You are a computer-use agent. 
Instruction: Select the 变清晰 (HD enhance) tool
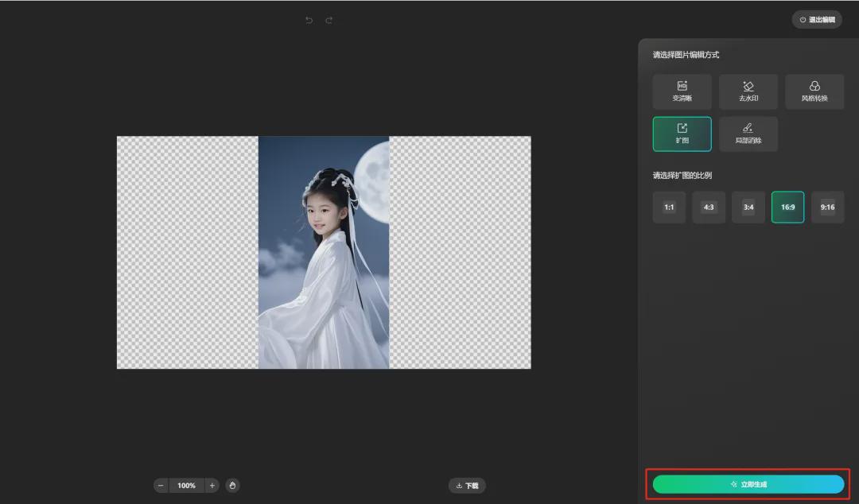coord(682,91)
